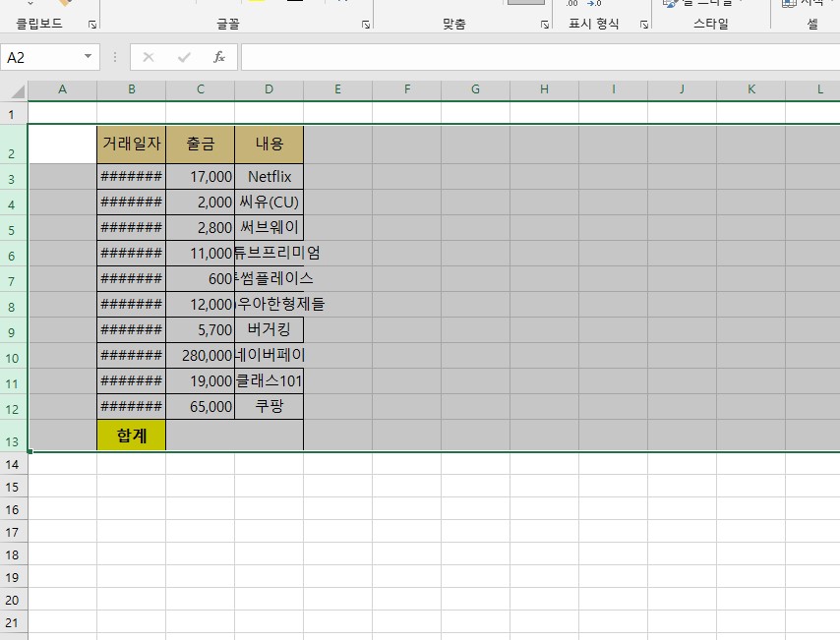The height and width of the screenshot is (640, 840).
Task: Select the cell containing 써브웨이
Action: [x=269, y=228]
